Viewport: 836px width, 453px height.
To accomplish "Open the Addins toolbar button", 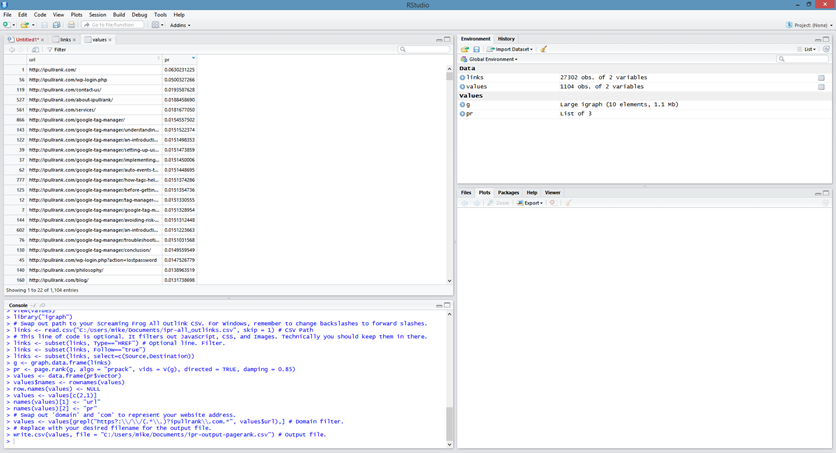I will pos(181,25).
